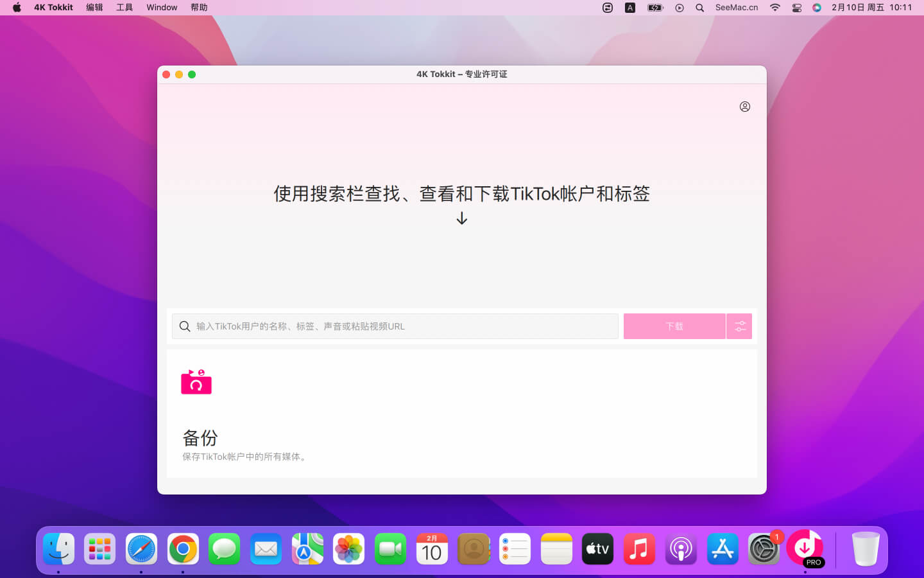924x578 pixels.
Task: Click the pink backup camera icon
Action: tap(196, 381)
